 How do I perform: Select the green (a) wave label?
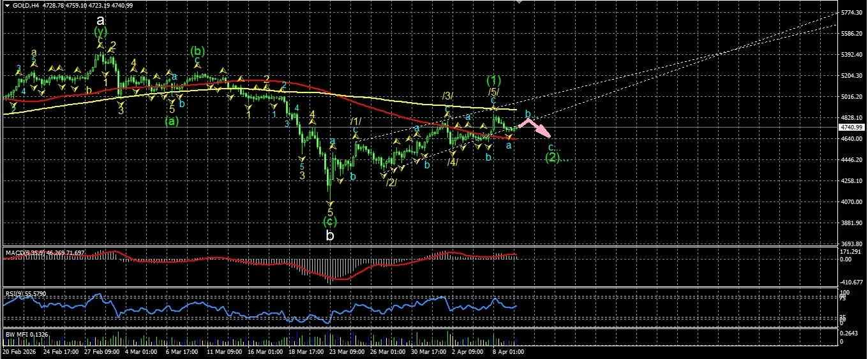coord(172,120)
